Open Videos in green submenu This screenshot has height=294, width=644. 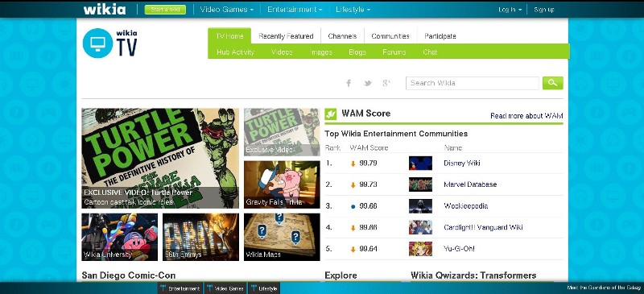coord(282,52)
